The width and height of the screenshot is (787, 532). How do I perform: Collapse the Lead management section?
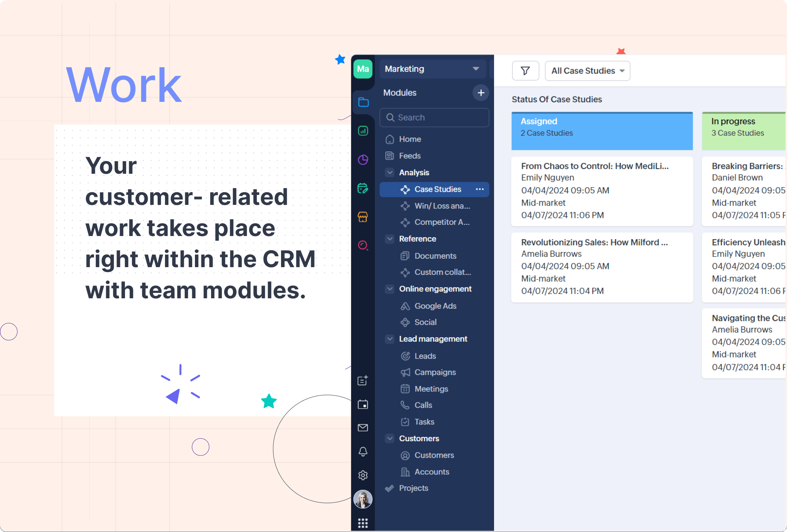[x=390, y=339]
